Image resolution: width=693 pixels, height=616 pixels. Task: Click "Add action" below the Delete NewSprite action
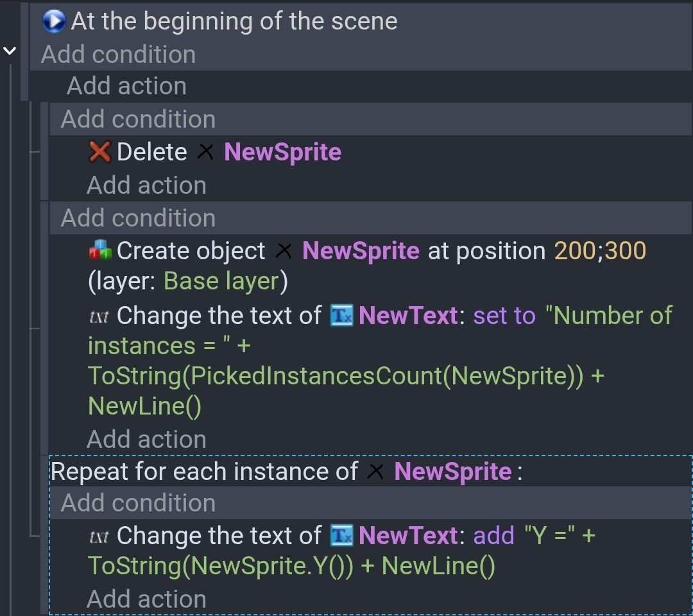point(146,185)
